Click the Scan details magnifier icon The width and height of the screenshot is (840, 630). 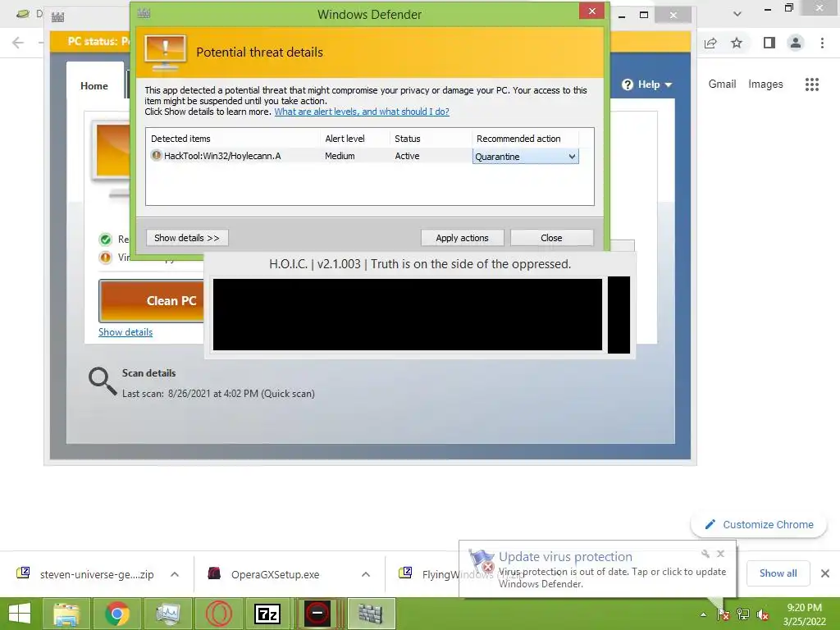(103, 381)
